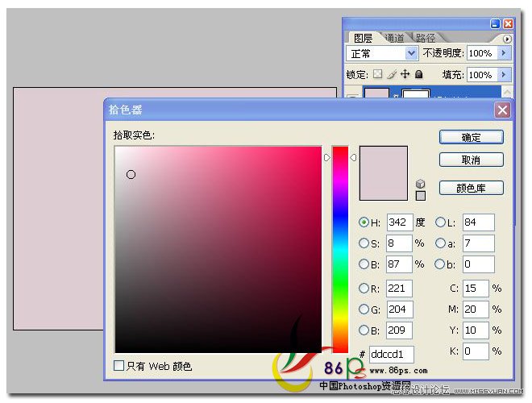Click inside the saturation-brightness color field
Viewport: 532px width, 403px height.
[218, 249]
